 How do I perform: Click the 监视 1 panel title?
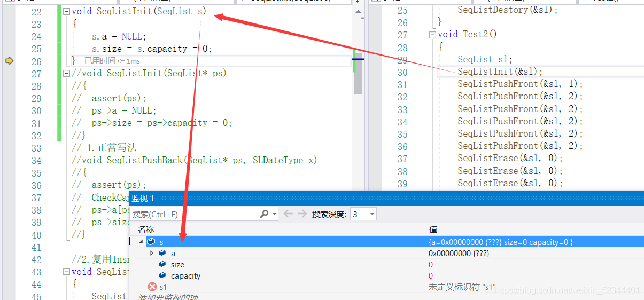coord(143,198)
